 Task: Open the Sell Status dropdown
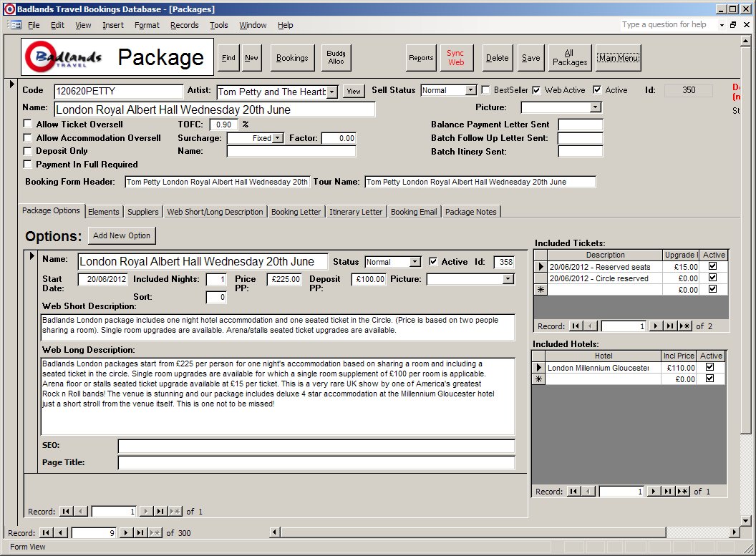(470, 90)
